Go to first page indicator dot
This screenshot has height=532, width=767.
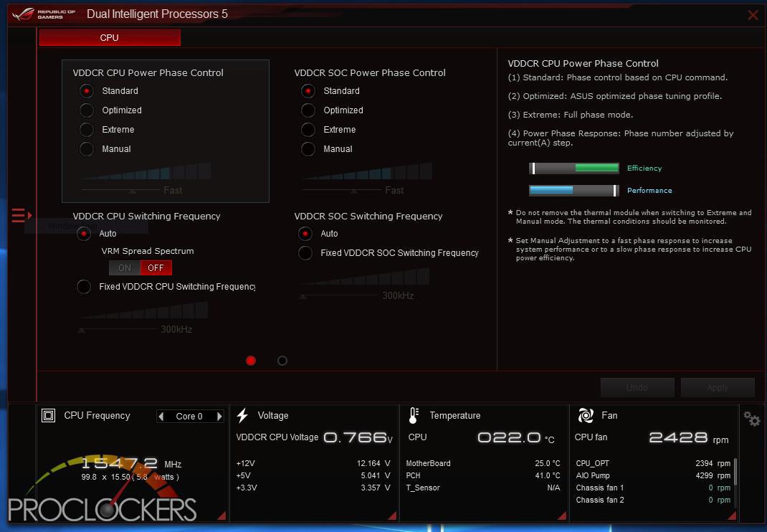pos(251,361)
